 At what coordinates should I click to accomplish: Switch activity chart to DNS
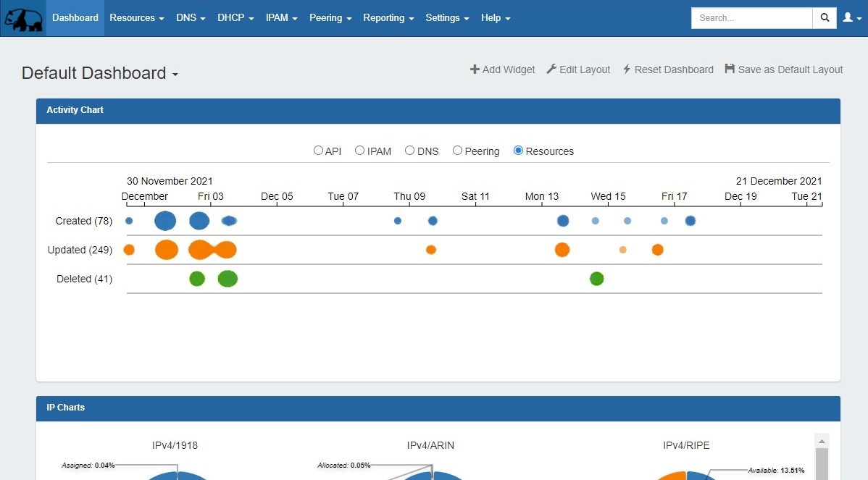pos(409,151)
